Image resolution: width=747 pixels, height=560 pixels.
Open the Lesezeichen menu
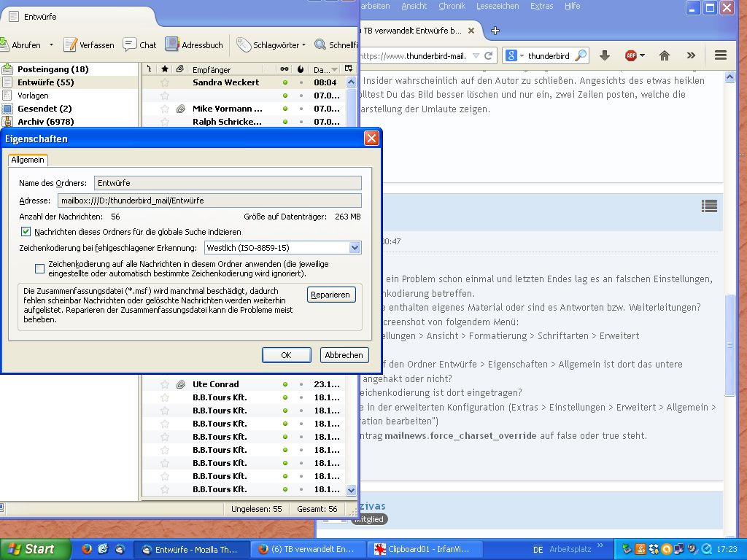click(498, 6)
